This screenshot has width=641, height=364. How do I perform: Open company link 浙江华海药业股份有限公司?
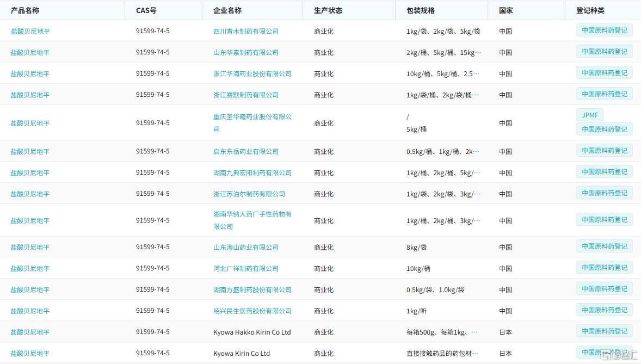click(x=252, y=74)
